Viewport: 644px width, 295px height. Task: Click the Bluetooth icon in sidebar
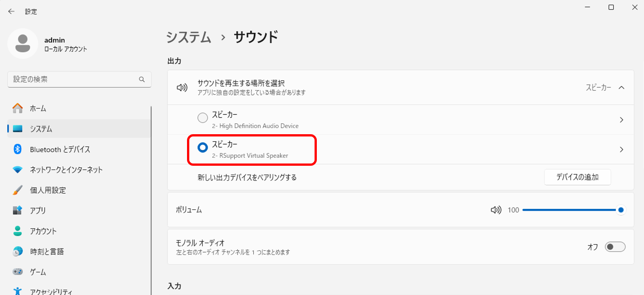click(x=18, y=149)
